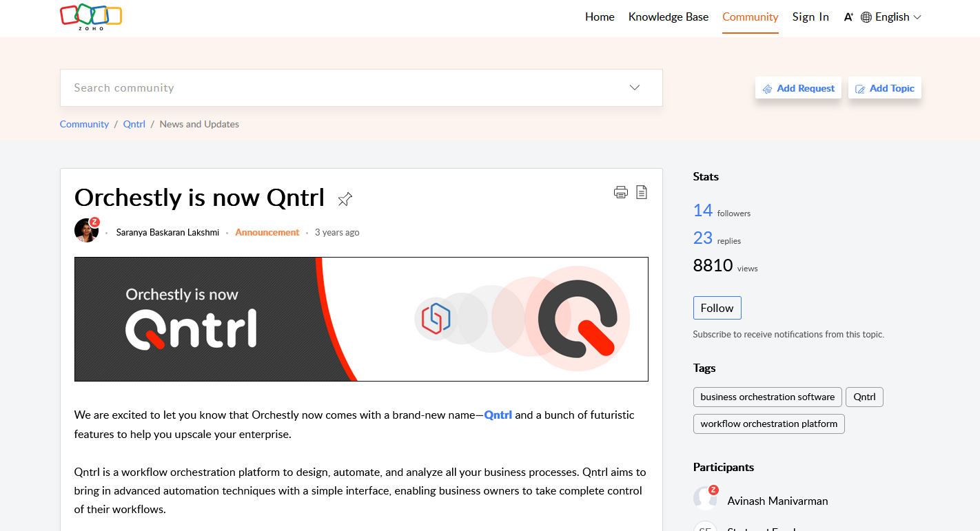This screenshot has width=980, height=531.
Task: Follow the Qntrl link in article
Action: [x=498, y=415]
